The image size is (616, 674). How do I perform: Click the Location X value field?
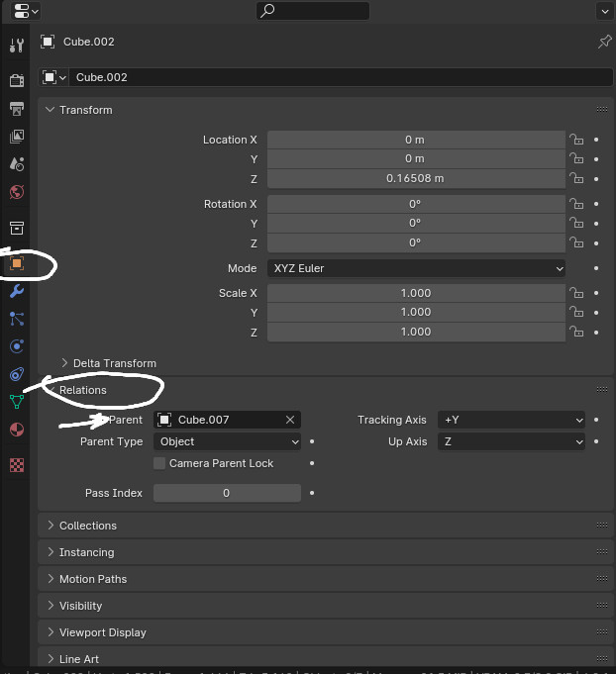tap(416, 140)
